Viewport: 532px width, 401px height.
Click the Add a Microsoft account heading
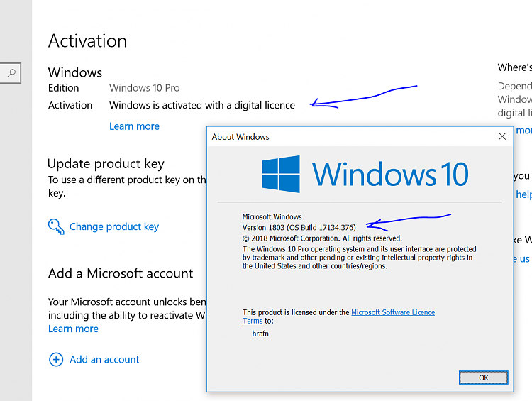(121, 273)
